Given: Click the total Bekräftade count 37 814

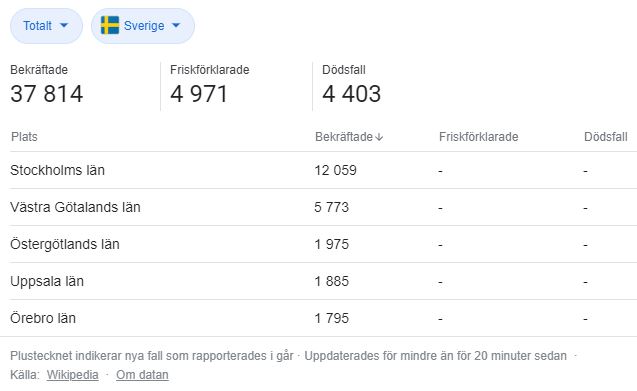Looking at the screenshot, I should 47,94.
